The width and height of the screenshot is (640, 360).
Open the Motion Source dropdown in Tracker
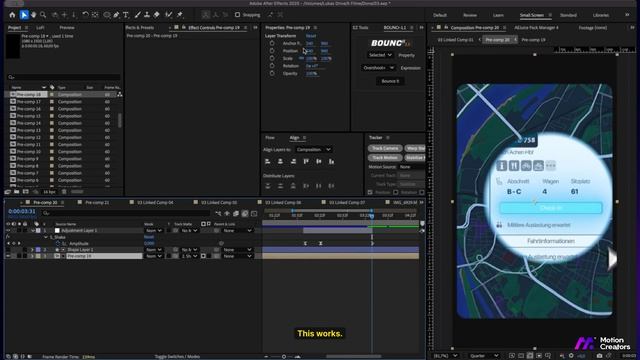(x=411, y=167)
